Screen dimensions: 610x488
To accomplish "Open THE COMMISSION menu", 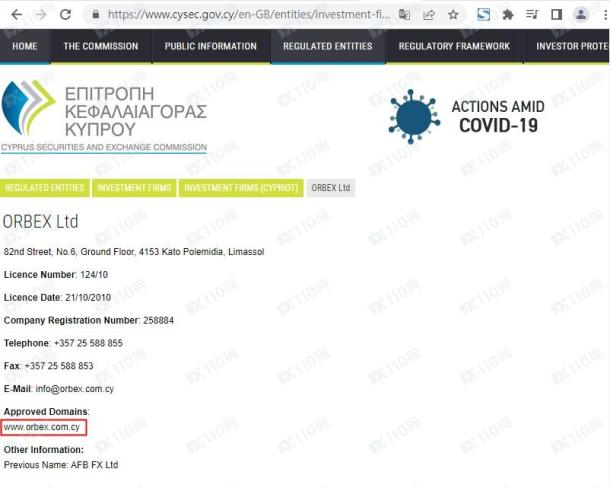I will point(101,46).
